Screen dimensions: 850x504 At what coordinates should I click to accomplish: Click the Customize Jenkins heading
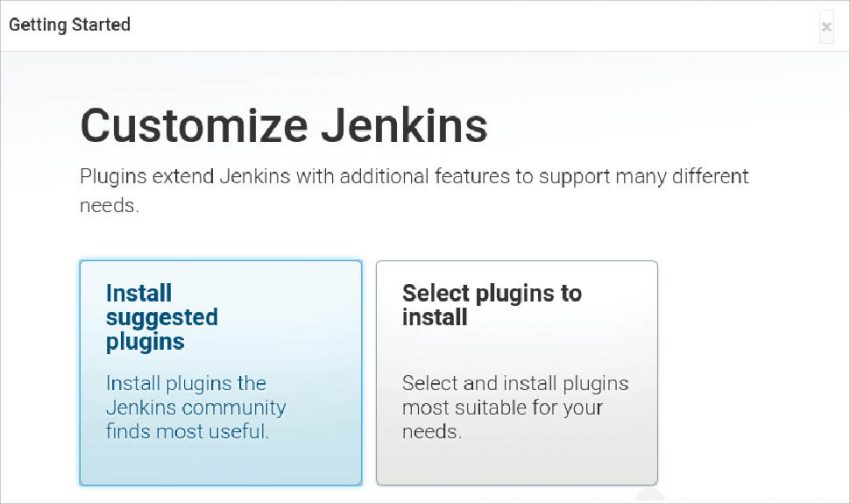pos(284,126)
